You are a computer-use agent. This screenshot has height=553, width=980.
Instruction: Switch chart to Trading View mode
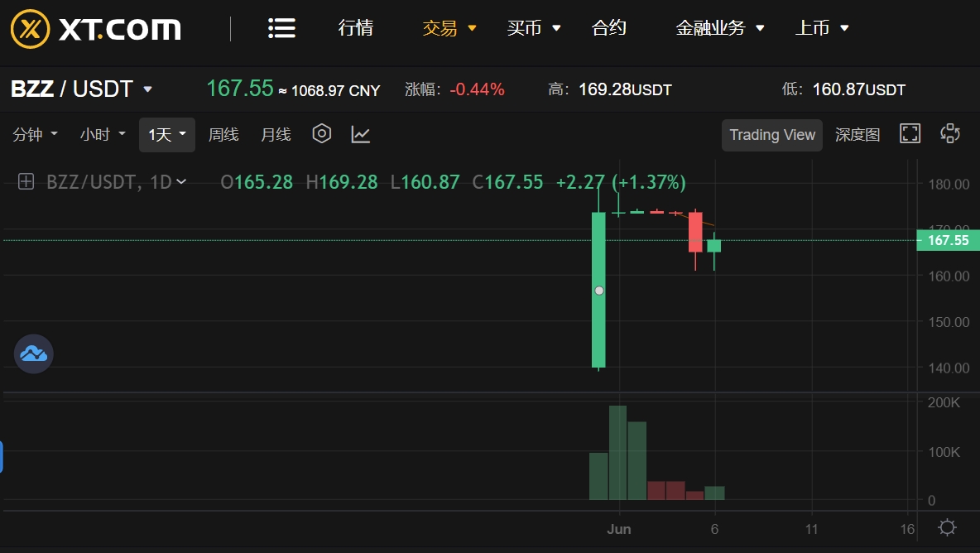(x=772, y=135)
